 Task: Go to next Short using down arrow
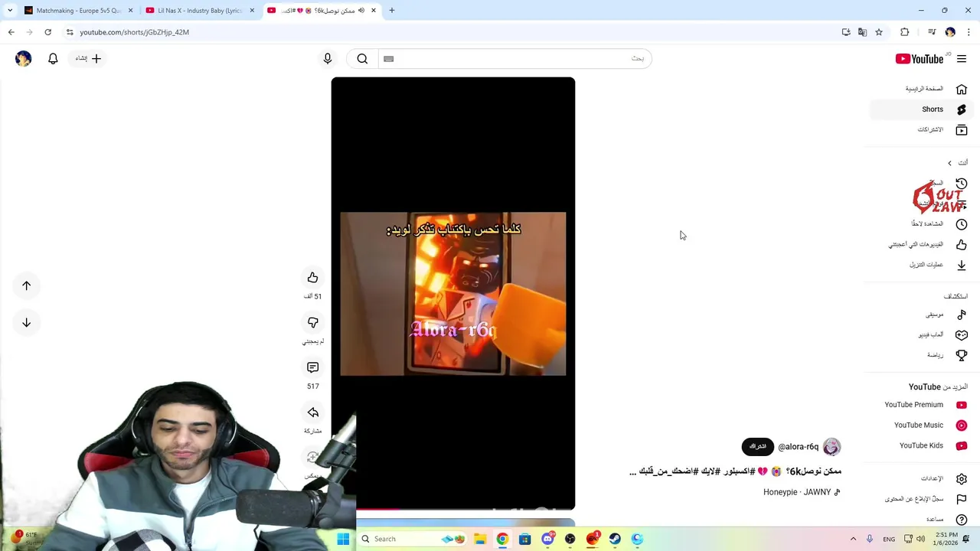coord(26,322)
